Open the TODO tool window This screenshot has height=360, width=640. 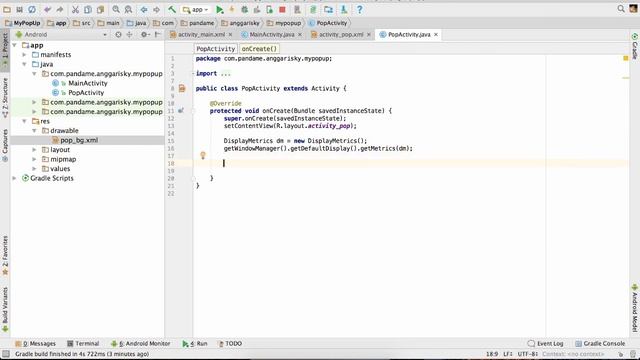coord(230,344)
